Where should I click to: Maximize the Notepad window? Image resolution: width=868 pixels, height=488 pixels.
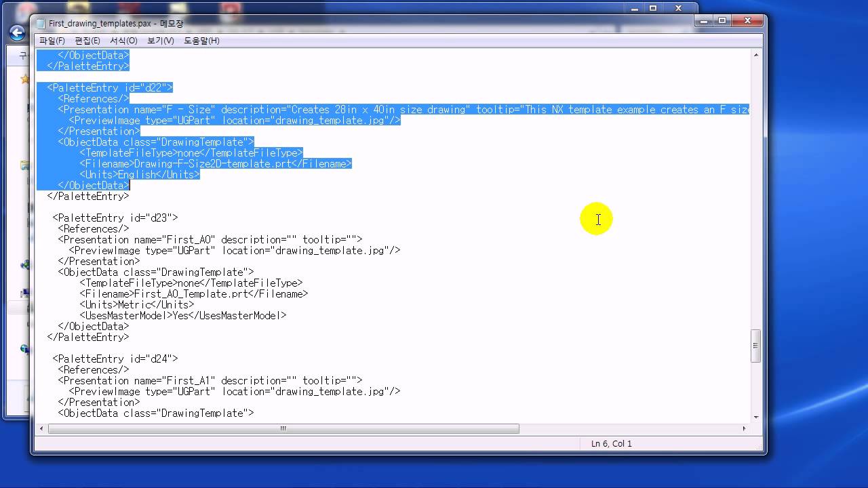point(722,21)
